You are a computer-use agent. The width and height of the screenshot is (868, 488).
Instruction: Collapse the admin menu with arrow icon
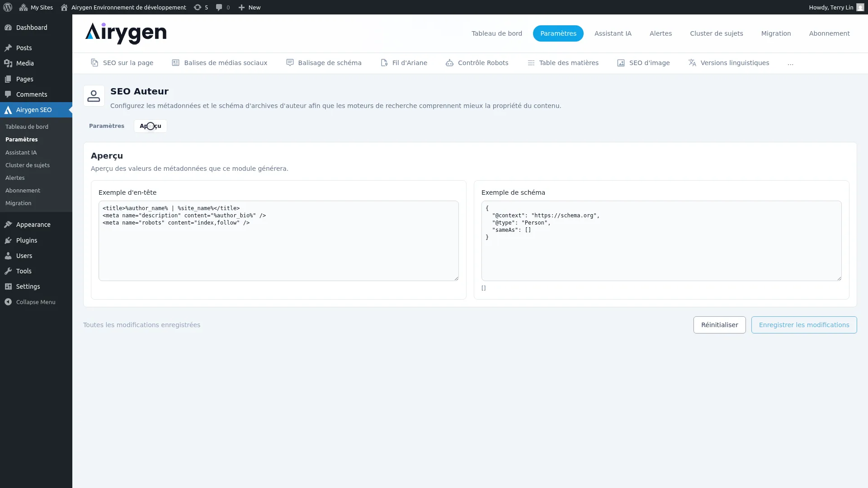tap(8, 302)
